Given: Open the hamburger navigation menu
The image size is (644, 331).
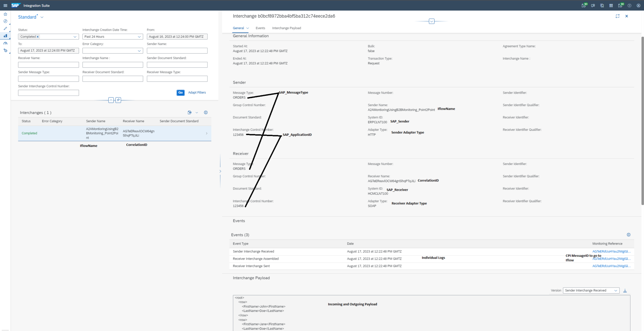Looking at the screenshot, I should (x=5, y=5).
